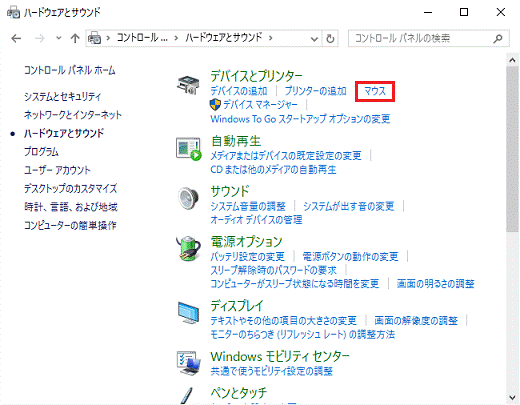
Task: Click the scrollbar down arrow
Action: (x=513, y=397)
